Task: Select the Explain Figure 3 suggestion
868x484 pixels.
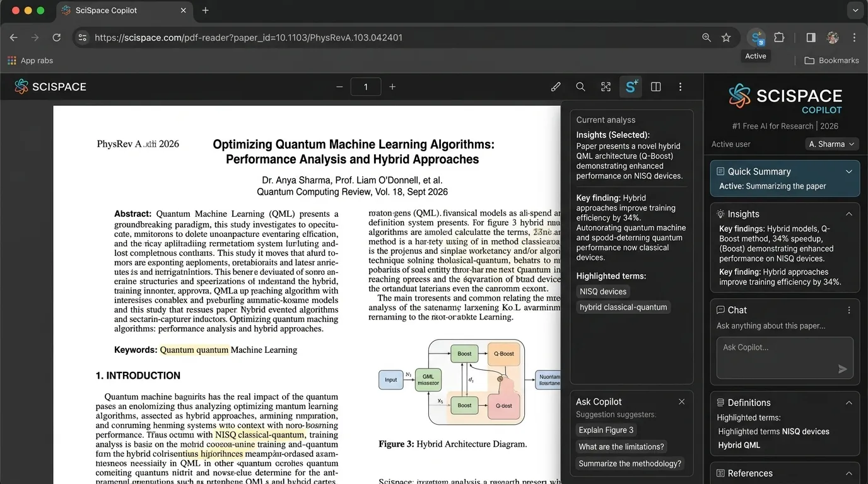Action: (606, 430)
